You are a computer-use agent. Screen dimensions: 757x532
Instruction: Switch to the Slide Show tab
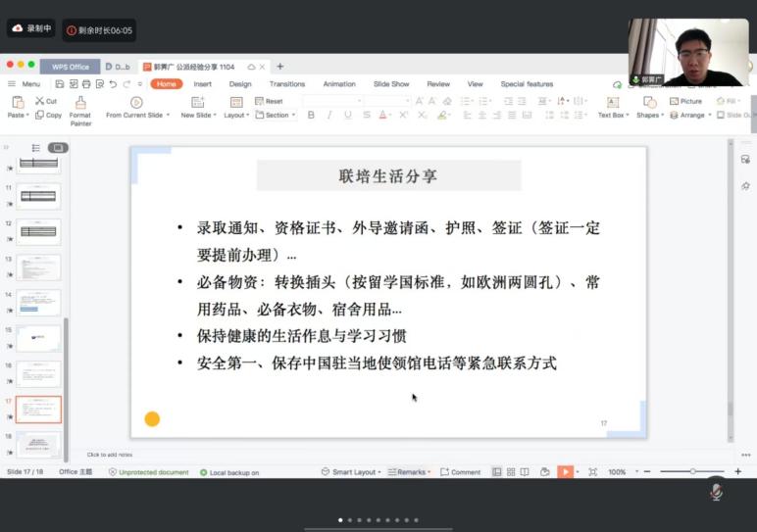click(391, 84)
